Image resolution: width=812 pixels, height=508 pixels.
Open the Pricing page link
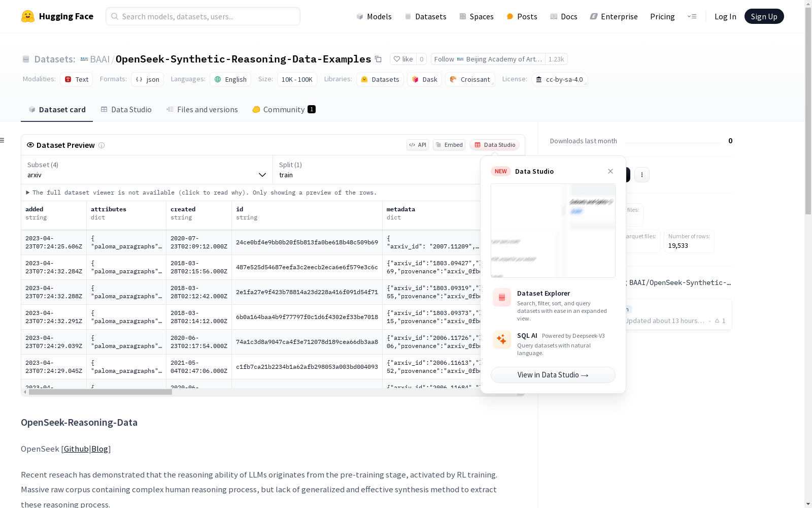[662, 16]
